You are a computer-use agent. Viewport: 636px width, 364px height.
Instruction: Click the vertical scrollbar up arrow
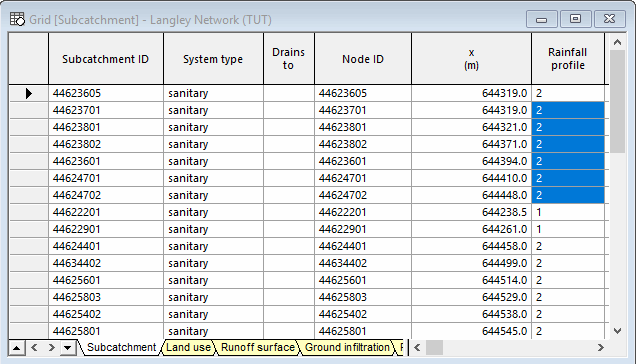point(617,42)
